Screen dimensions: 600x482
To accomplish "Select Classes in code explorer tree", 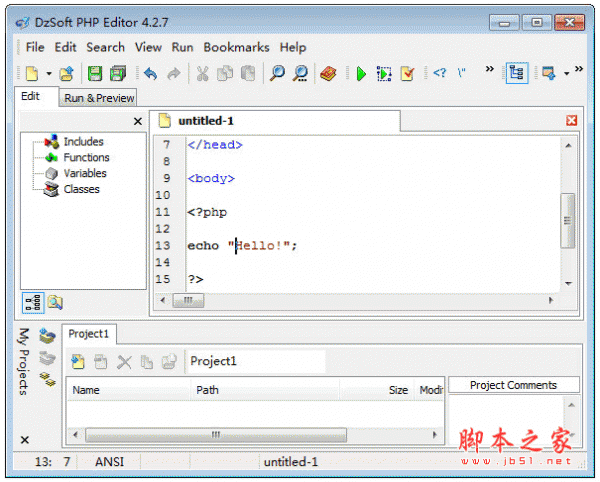I will pos(81,189).
